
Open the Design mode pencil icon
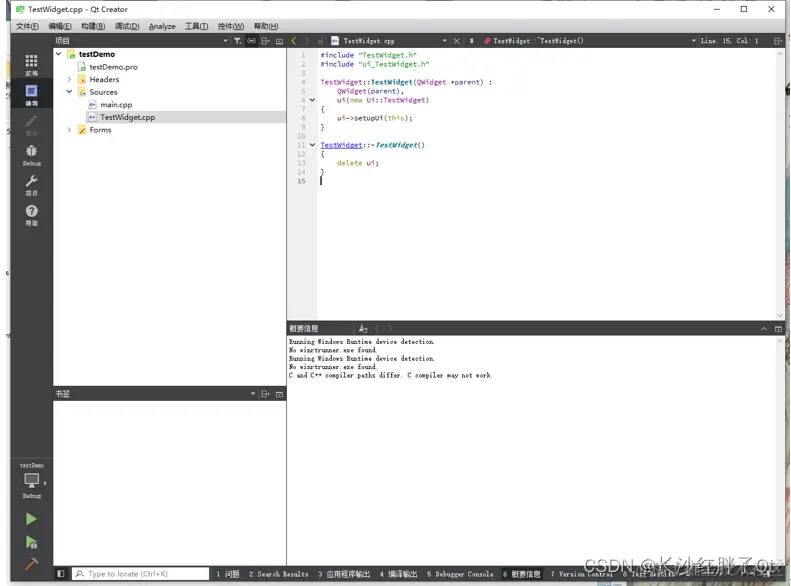(x=31, y=125)
